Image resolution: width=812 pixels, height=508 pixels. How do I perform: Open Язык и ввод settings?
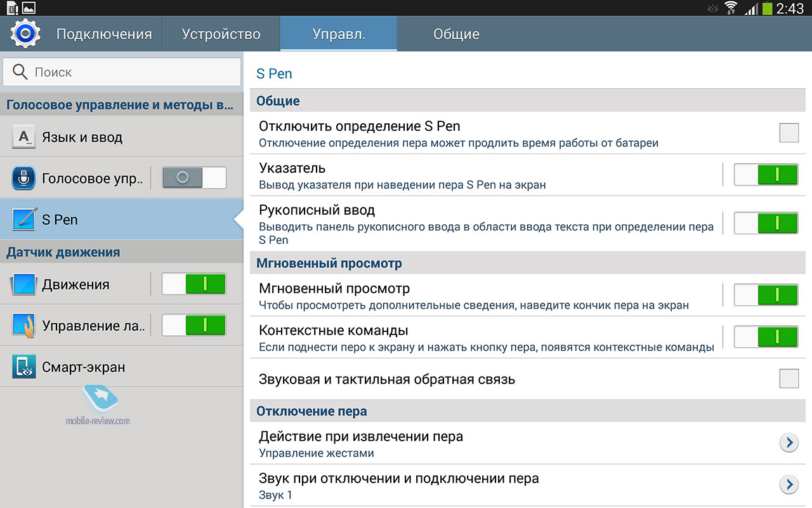click(x=122, y=137)
